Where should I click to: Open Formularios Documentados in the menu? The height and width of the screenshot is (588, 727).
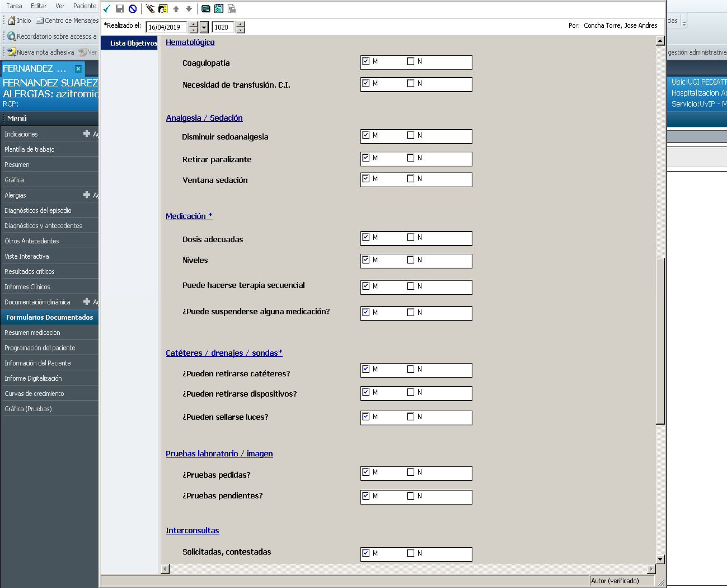49,317
